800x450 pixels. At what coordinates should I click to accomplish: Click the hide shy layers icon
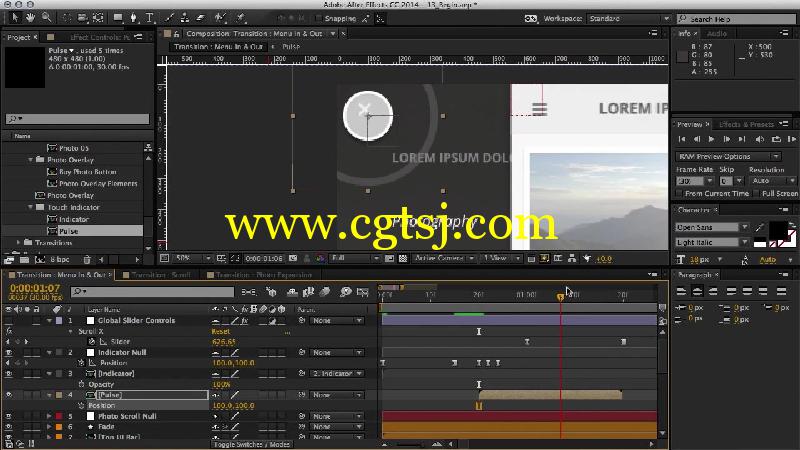click(x=292, y=292)
